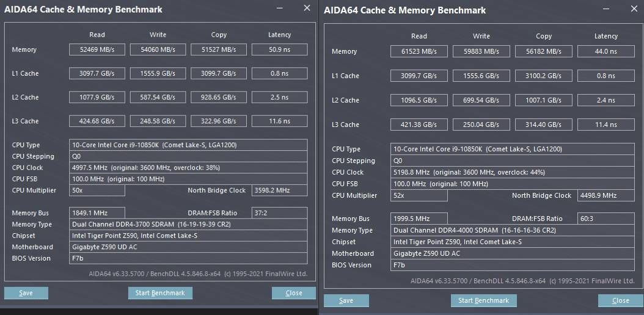Select L3 Cache Write 250.04 GB/s field
Screen dimensions: 644x315
(481, 125)
